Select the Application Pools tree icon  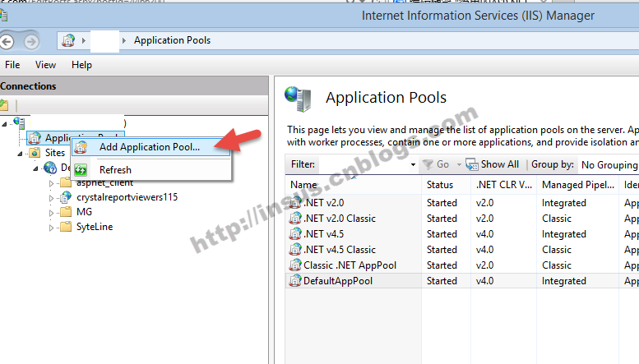tap(35, 138)
